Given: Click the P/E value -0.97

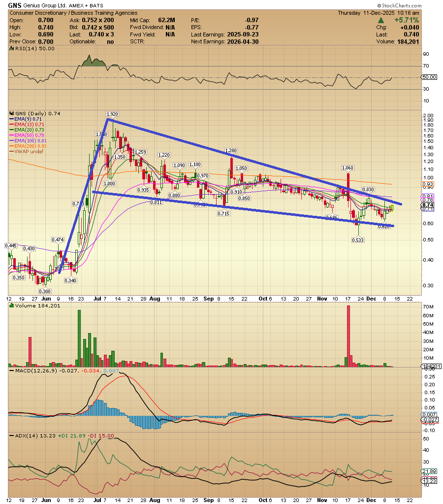Looking at the screenshot, I should pos(252,20).
